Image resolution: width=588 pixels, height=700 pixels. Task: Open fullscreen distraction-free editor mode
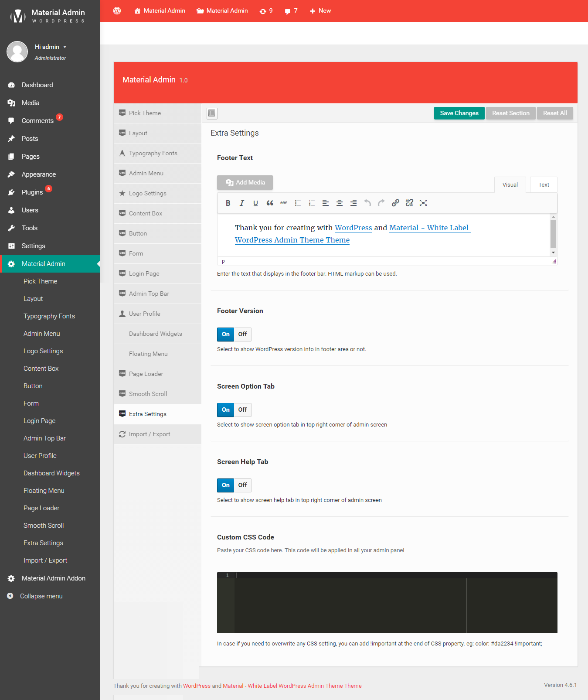[x=423, y=203]
